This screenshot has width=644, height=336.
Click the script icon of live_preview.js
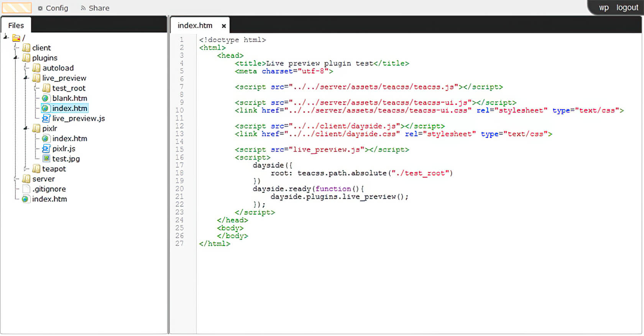pyautogui.click(x=46, y=119)
